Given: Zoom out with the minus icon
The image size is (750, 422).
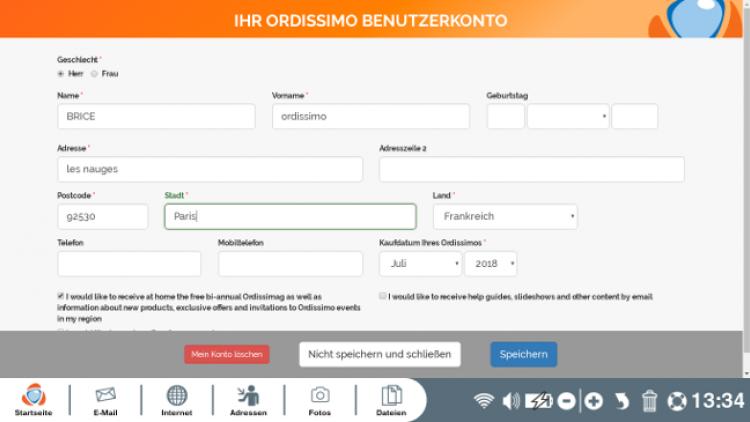Looking at the screenshot, I should pos(566,401).
